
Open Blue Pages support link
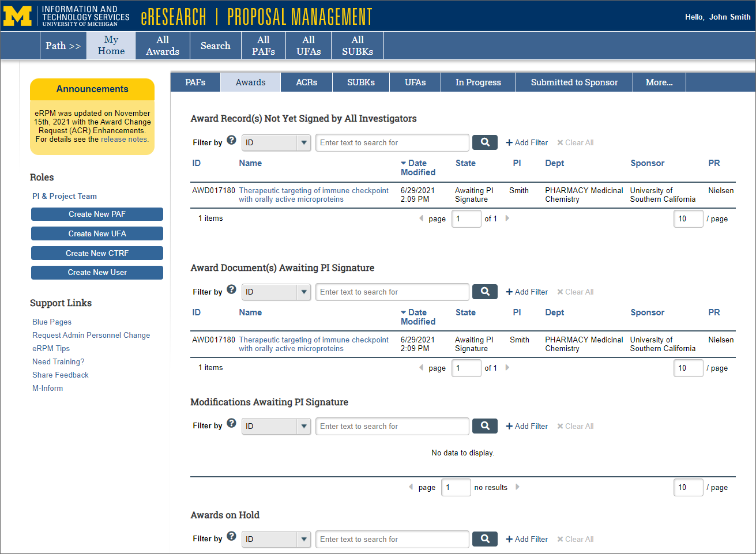52,322
